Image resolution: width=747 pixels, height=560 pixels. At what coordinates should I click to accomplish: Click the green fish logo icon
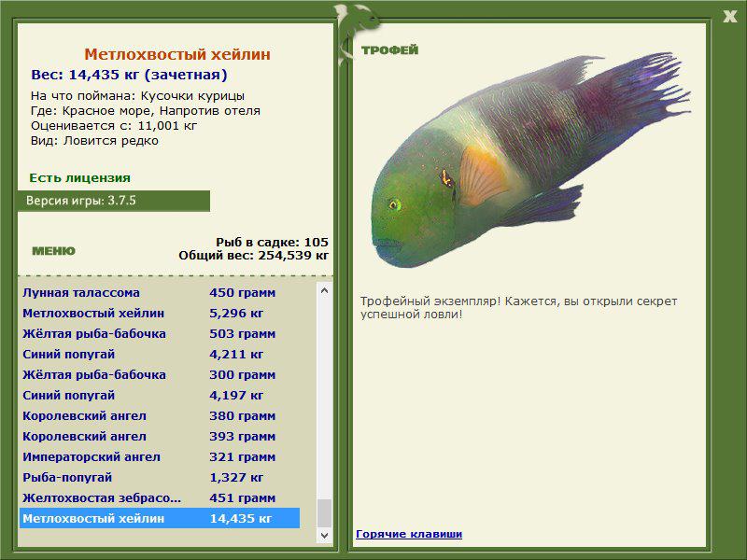(x=357, y=33)
